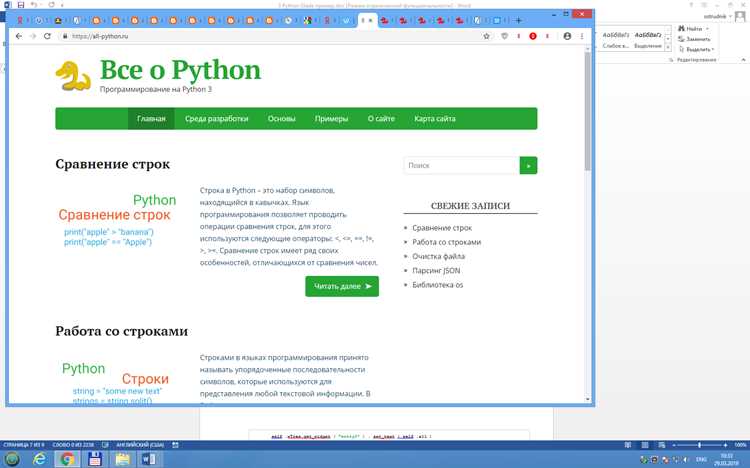750x468 pixels.
Task: Open 'Основы' menu item
Action: 282,119
